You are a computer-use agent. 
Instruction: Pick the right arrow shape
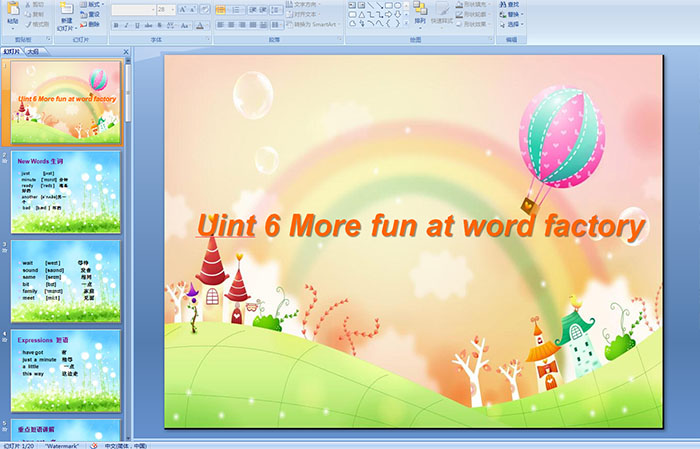point(388,14)
